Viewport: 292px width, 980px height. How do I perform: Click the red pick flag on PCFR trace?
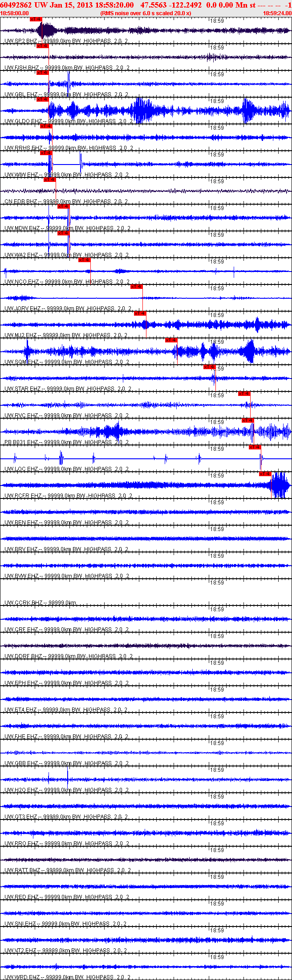pyautogui.click(x=265, y=474)
